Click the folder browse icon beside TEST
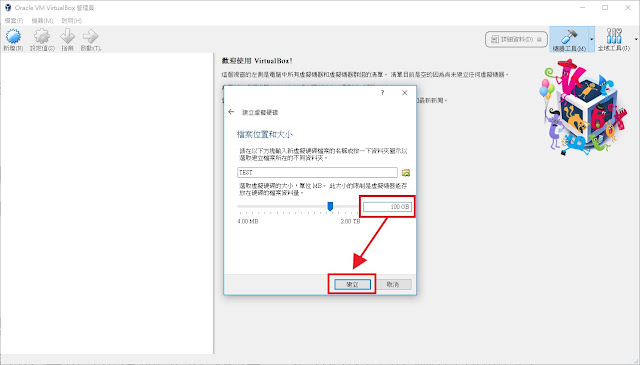Image resolution: width=640 pixels, height=365 pixels. click(x=406, y=173)
